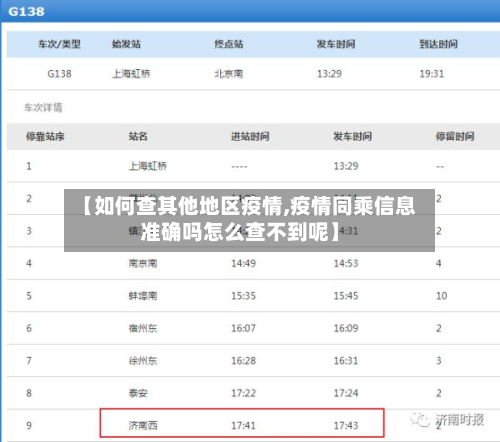Select station 宿州东

point(143,328)
